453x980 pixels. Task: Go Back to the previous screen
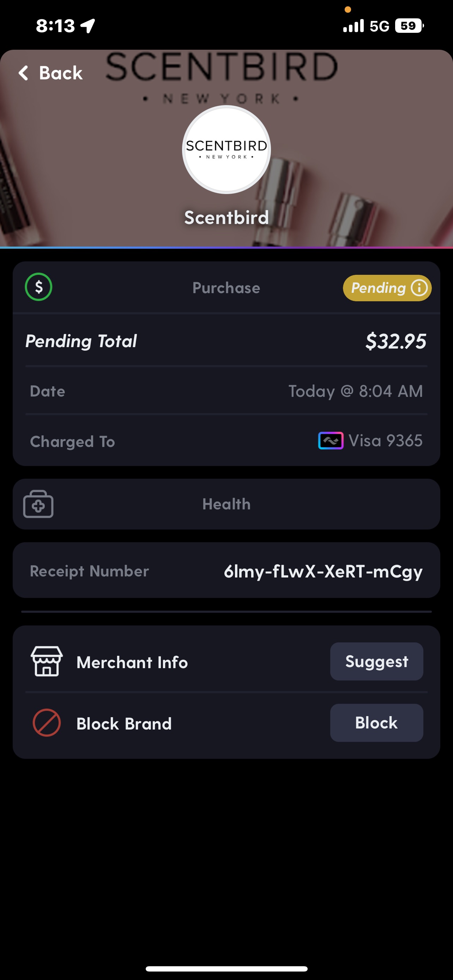pyautogui.click(x=50, y=73)
